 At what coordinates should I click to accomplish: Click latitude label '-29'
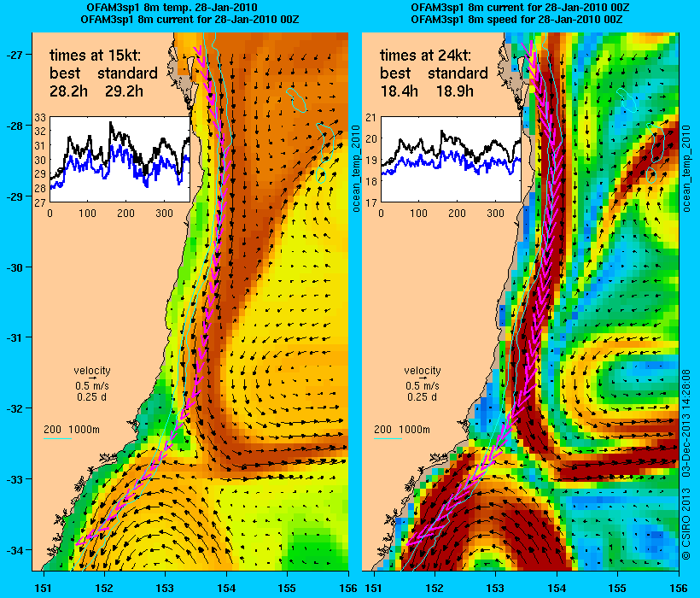click(x=15, y=196)
